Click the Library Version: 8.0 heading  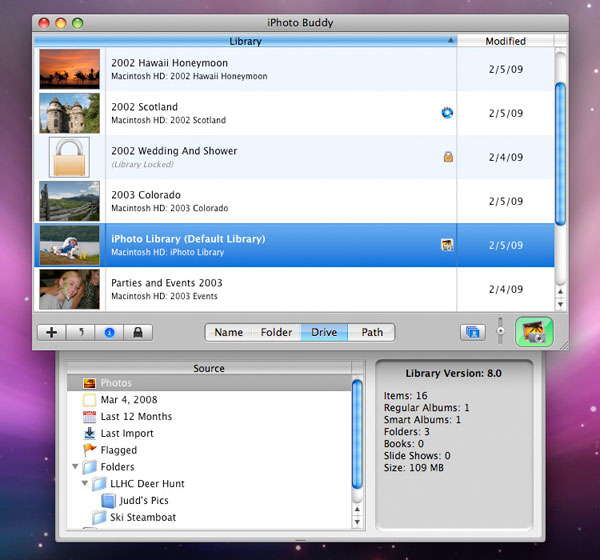(x=453, y=373)
